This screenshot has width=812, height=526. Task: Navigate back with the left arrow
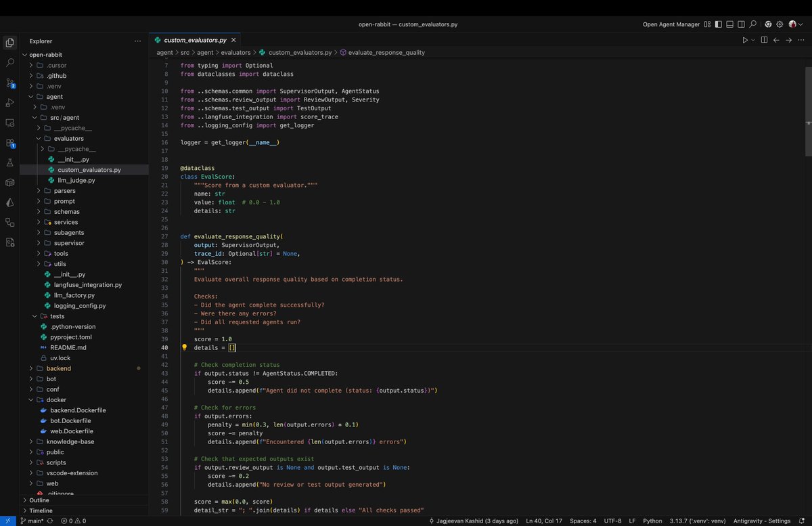pos(776,40)
